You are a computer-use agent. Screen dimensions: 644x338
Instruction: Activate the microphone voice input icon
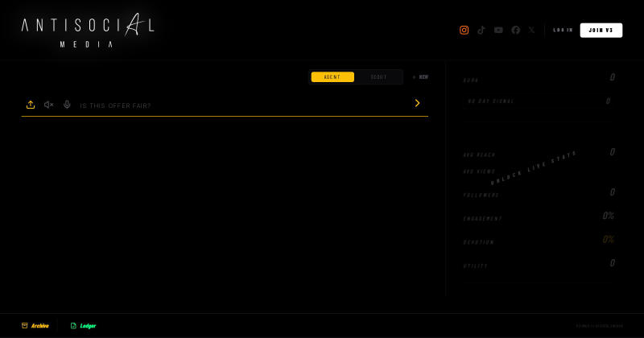(67, 105)
